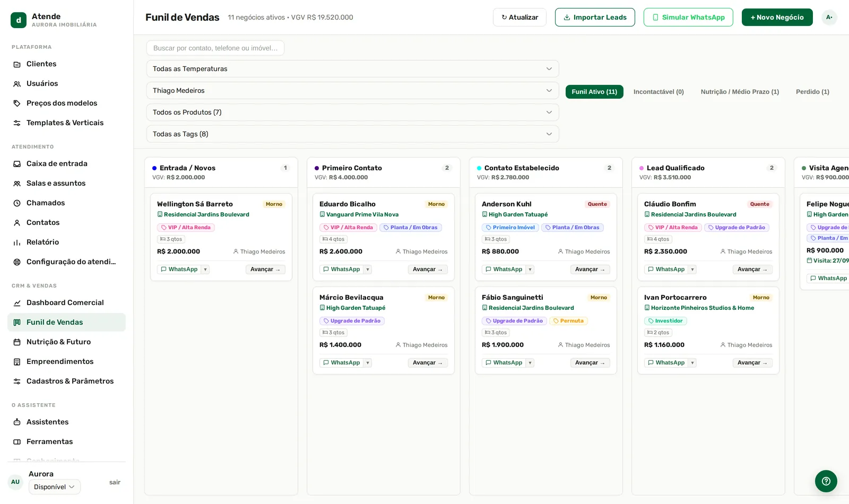Screen dimensions: 849x504
Task: Open the Thiago Medeiros agent dropdown
Action: [x=352, y=90]
